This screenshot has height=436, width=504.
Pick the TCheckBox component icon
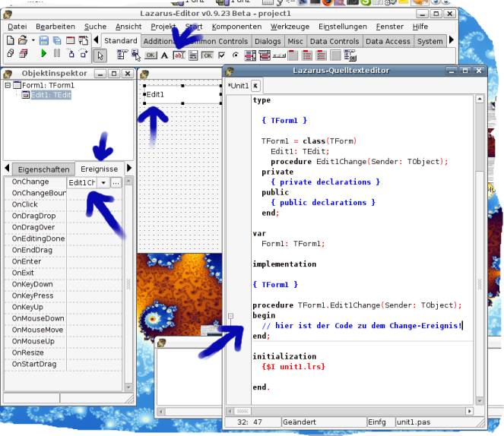tap(221, 55)
